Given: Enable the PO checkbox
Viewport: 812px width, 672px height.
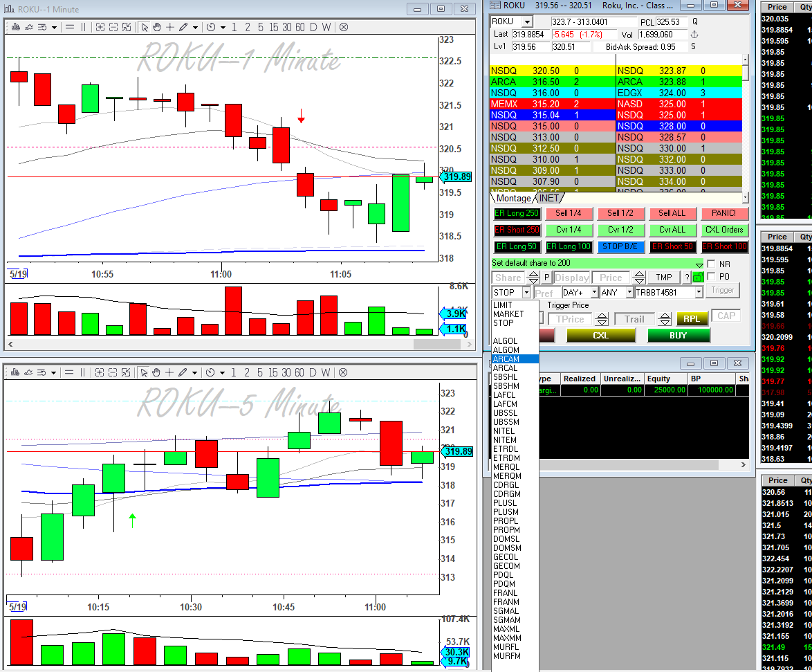Looking at the screenshot, I should [711, 277].
